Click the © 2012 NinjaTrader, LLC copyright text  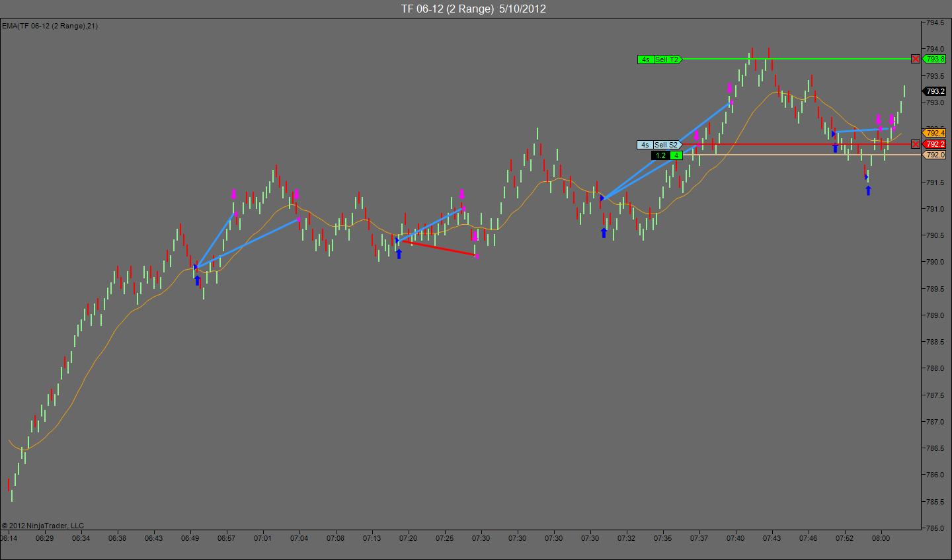tap(43, 526)
